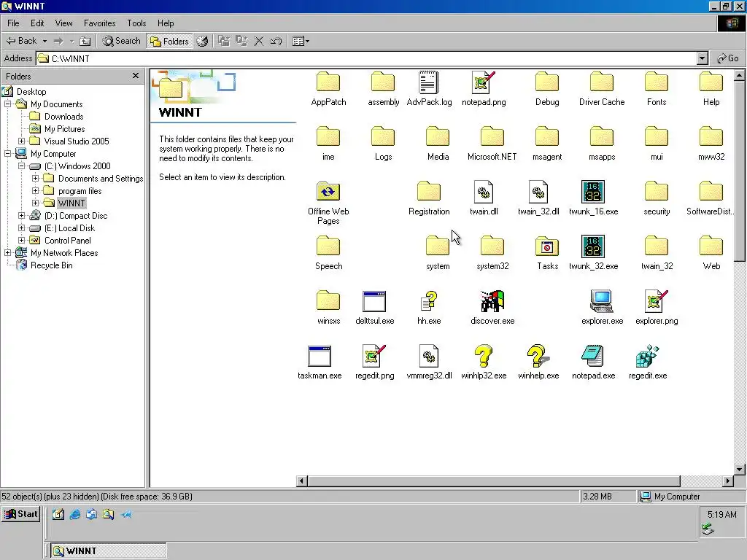747x560 pixels.
Task: Select the Tasks folder icon
Action: 547,246
